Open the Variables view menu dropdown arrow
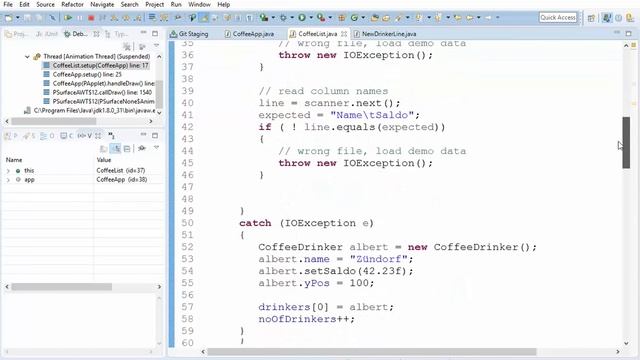The width and height of the screenshot is (640, 360). [x=156, y=148]
